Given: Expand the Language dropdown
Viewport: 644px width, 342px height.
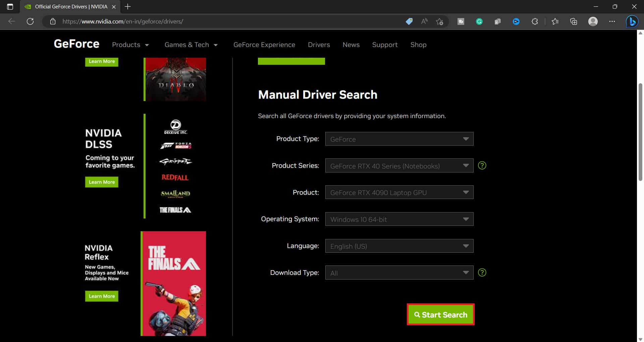Looking at the screenshot, I should click(399, 246).
